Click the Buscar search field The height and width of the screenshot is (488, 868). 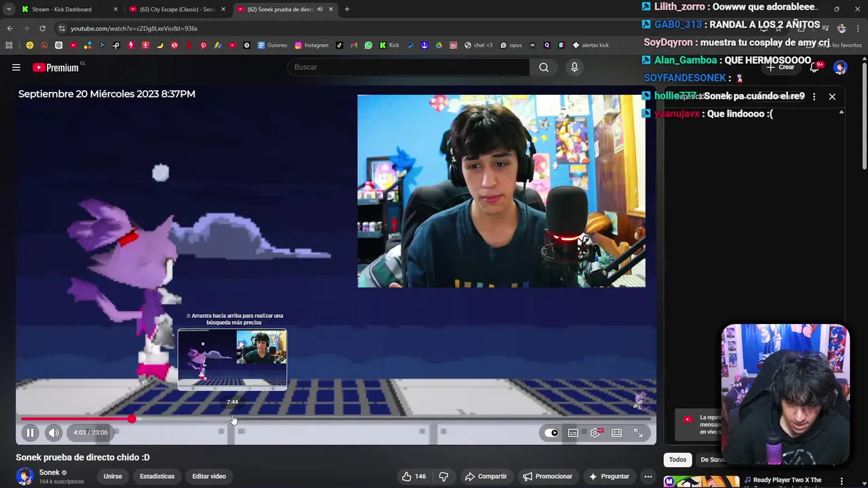tap(408, 67)
